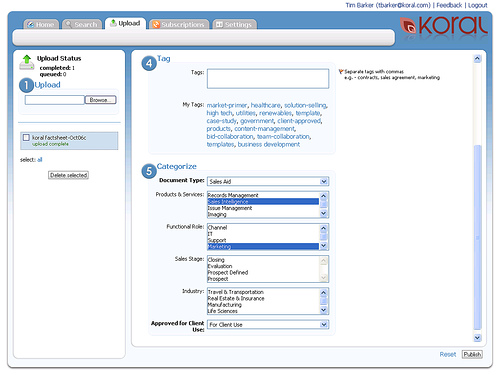Add the solution-selling tag
The image size is (500, 375).
coord(305,105)
